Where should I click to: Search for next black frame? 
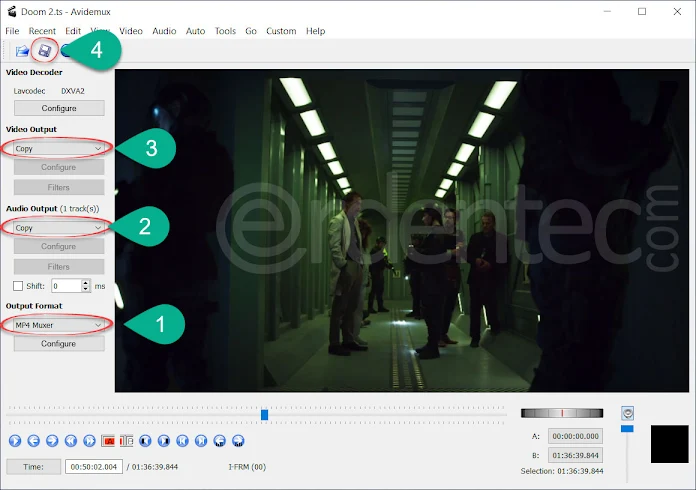[164, 441]
